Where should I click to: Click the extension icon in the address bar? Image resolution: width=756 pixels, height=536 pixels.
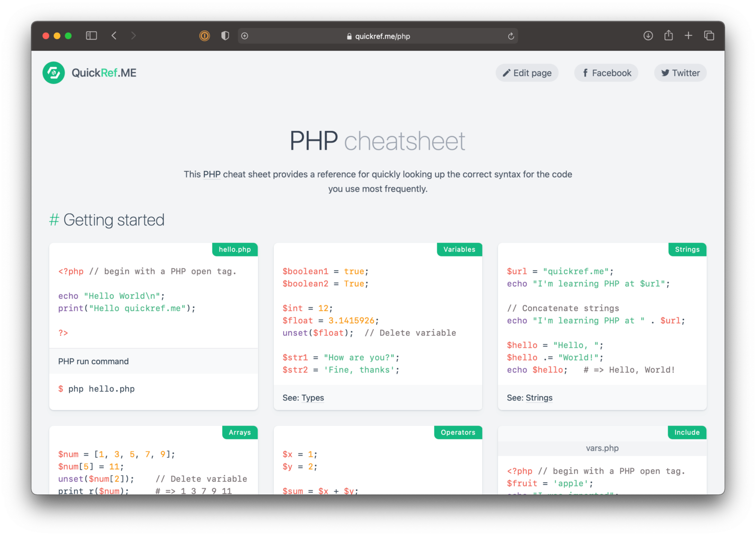click(204, 35)
